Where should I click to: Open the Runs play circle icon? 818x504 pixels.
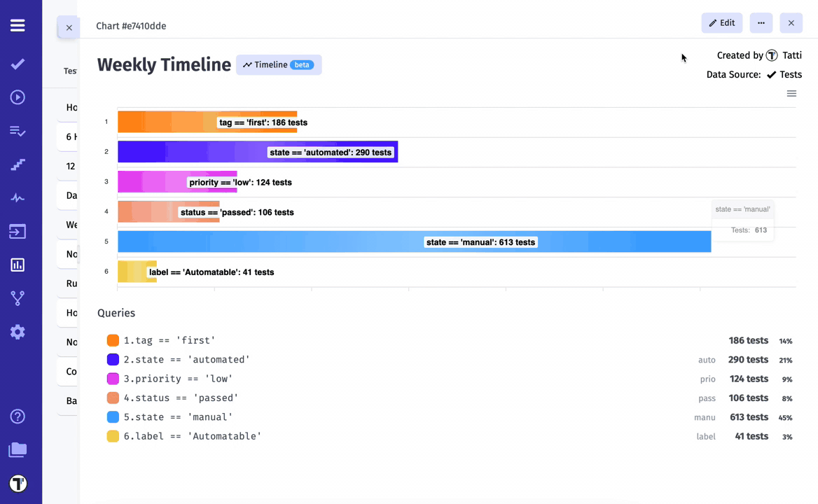point(18,97)
